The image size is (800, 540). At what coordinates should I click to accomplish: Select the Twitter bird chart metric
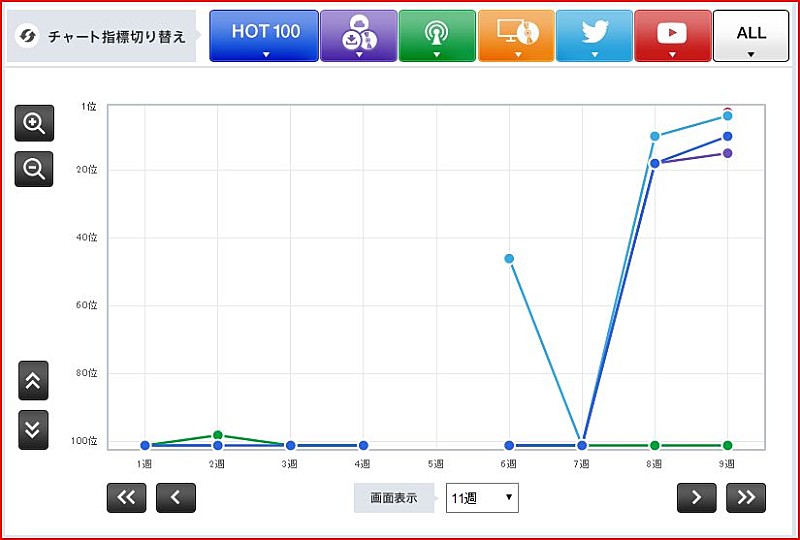594,36
